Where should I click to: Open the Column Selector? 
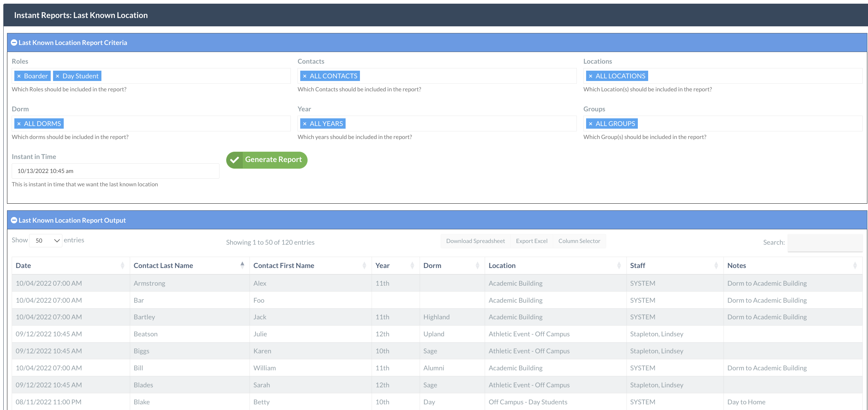coord(579,241)
